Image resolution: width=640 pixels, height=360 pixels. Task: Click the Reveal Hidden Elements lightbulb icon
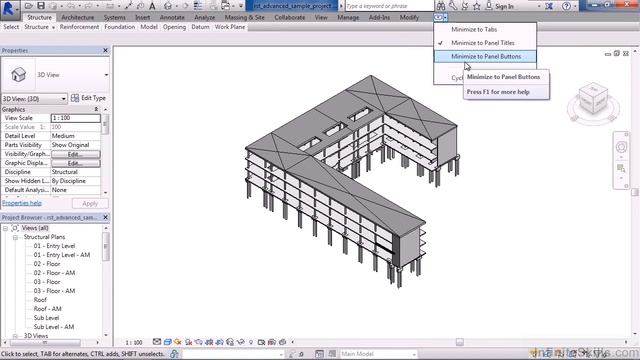251,342
